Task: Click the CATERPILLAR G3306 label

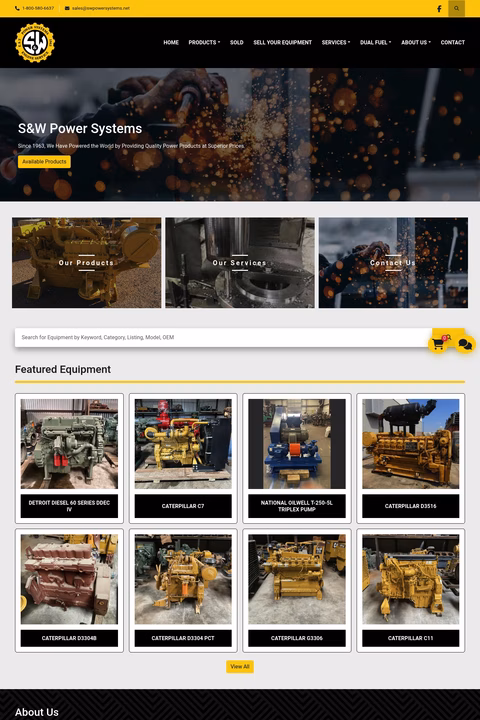Action: 297,638
